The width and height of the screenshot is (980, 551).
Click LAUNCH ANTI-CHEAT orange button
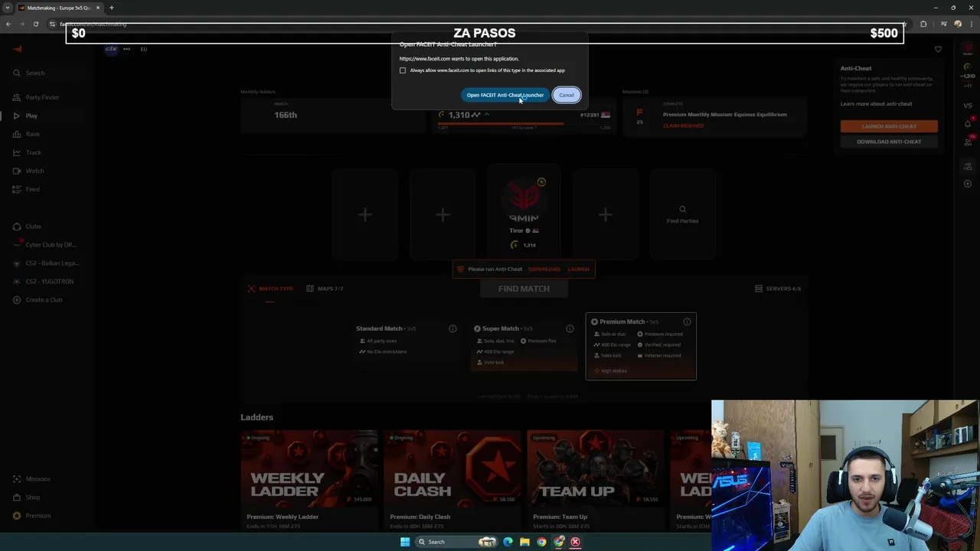point(889,126)
